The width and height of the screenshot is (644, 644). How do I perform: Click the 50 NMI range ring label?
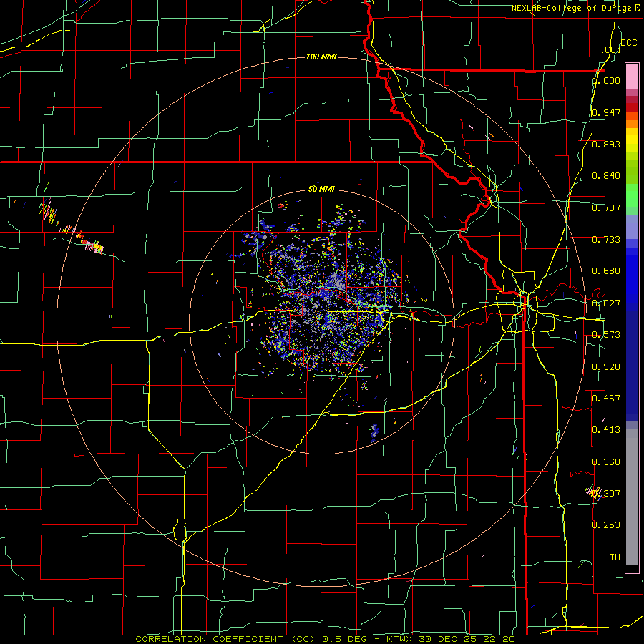pyautogui.click(x=321, y=189)
